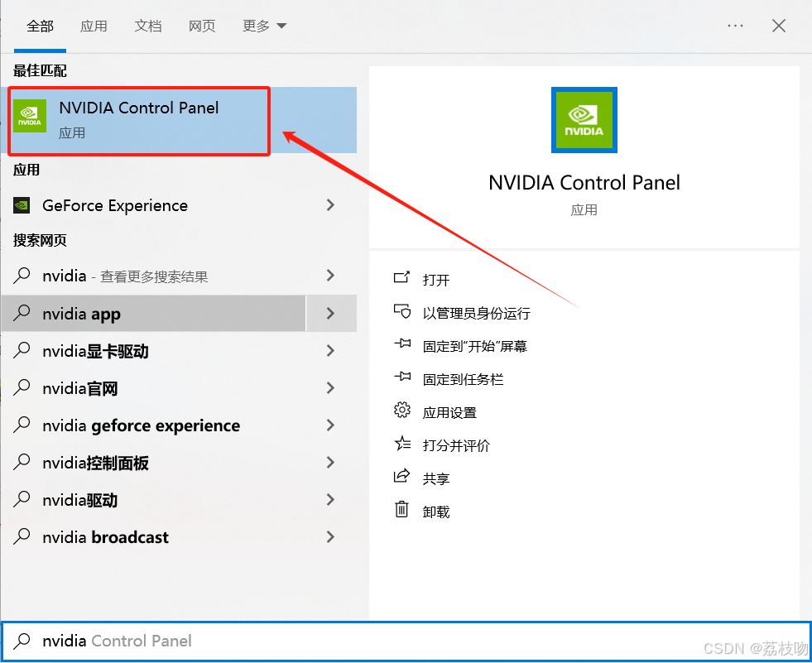Viewport: 812px width, 663px height.
Task: Click the magnifier icon next to nvidia官网
Action: tap(22, 387)
